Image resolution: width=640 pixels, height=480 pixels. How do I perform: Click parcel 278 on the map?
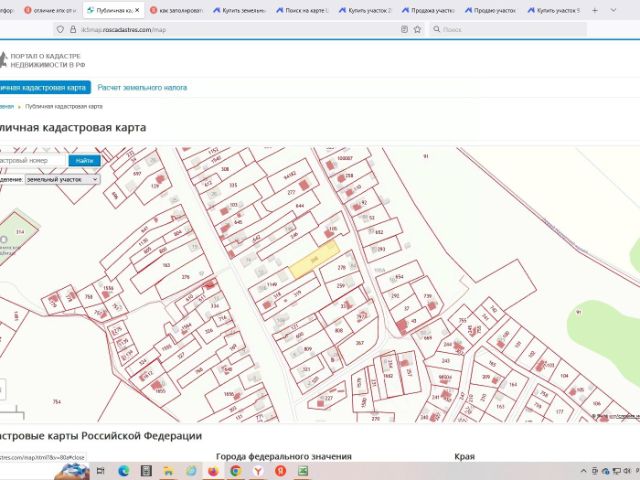click(x=342, y=267)
